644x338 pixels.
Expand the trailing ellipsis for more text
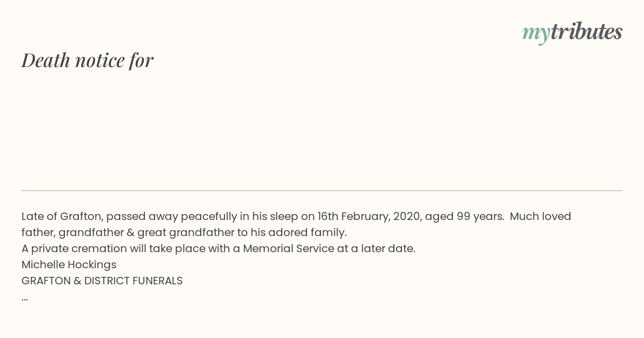(25, 298)
